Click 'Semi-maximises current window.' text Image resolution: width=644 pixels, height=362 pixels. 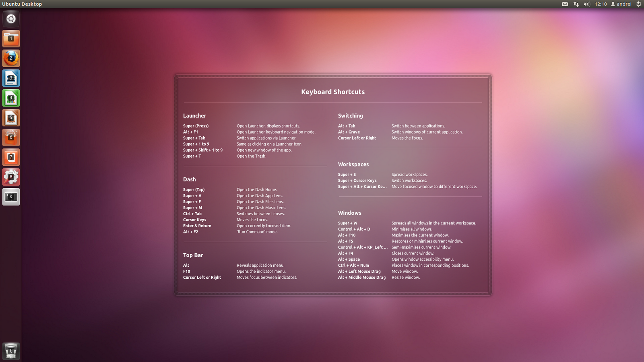[x=421, y=247]
